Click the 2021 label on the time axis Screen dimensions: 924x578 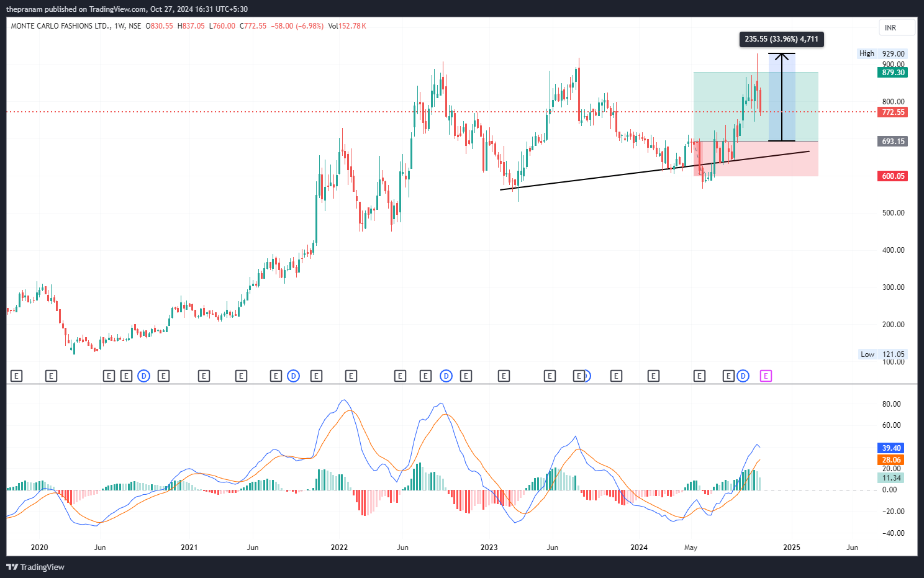pyautogui.click(x=189, y=548)
